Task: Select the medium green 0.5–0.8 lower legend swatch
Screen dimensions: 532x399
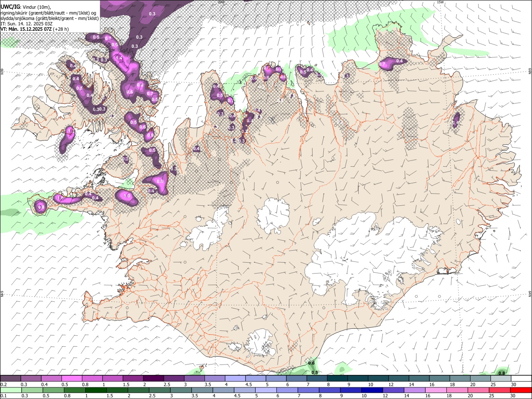Action: pos(53,390)
